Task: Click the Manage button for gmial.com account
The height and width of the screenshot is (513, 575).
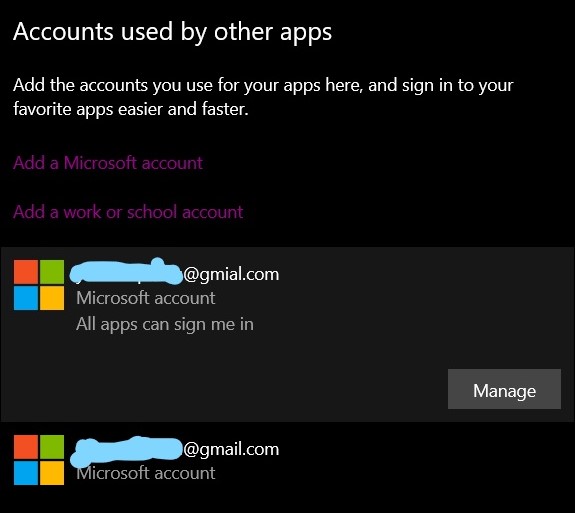Action: (x=504, y=389)
